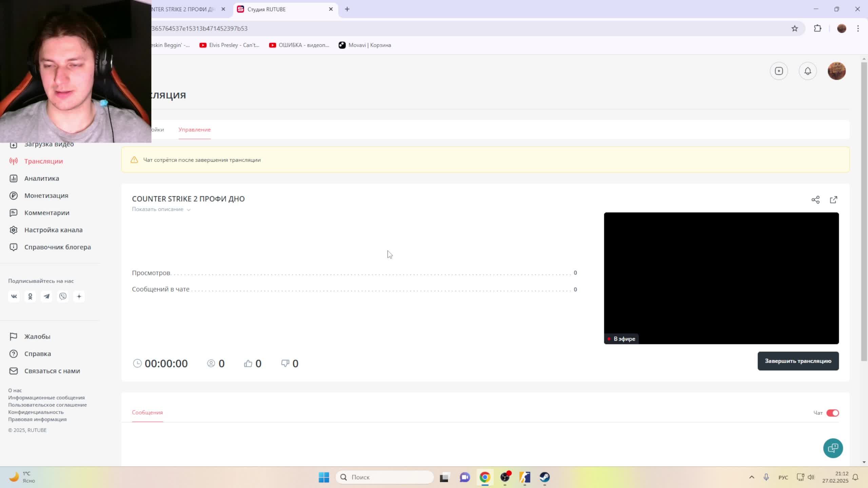The image size is (868, 488).
Task: Toggle the Чат switch off
Action: coord(832,413)
